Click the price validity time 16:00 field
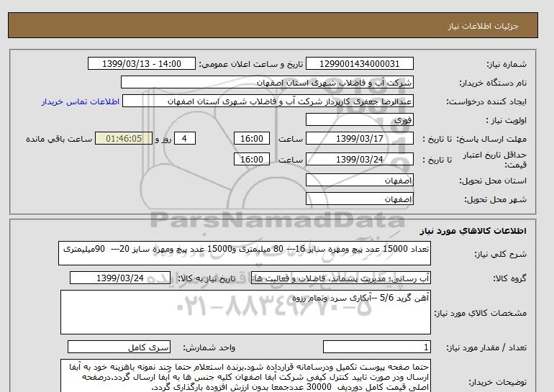 (252, 159)
